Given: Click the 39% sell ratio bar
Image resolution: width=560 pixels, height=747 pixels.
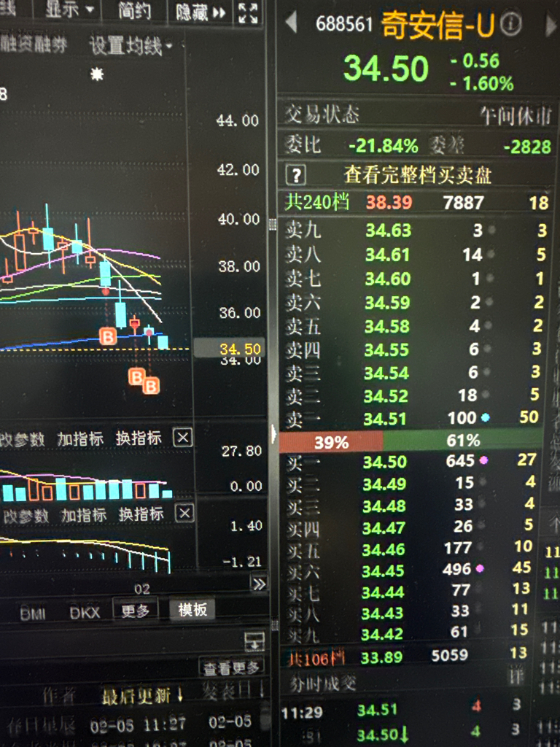Looking at the screenshot, I should coord(331,442).
